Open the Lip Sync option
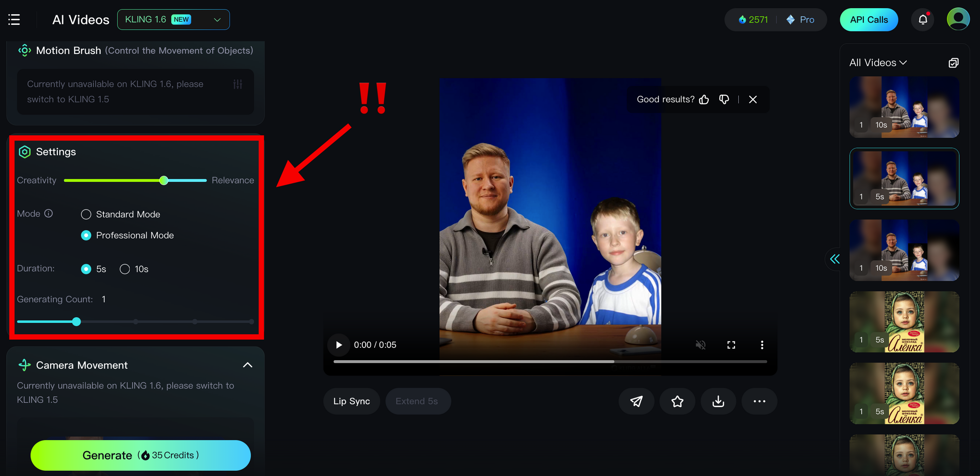Image resolution: width=980 pixels, height=476 pixels. [x=351, y=401]
